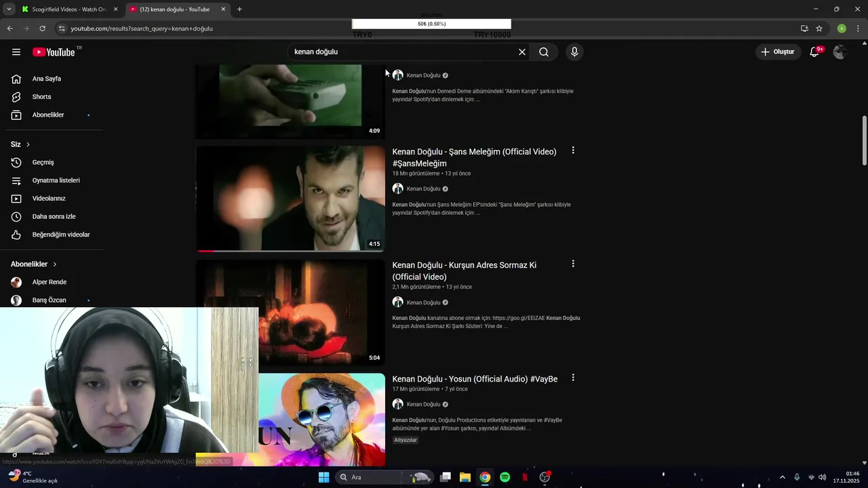Open options menu for Şans Meleğim video
The width and height of the screenshot is (868, 488).
pyautogui.click(x=573, y=150)
